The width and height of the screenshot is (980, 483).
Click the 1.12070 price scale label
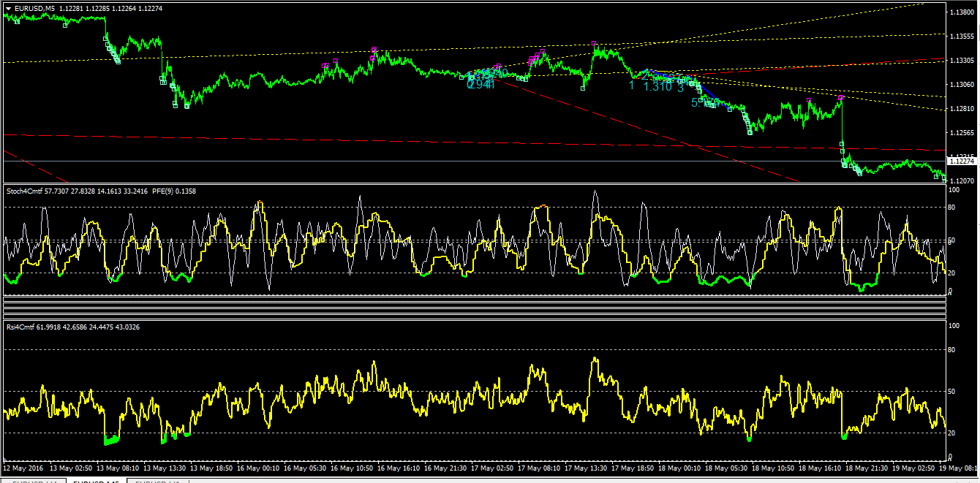pyautogui.click(x=963, y=180)
